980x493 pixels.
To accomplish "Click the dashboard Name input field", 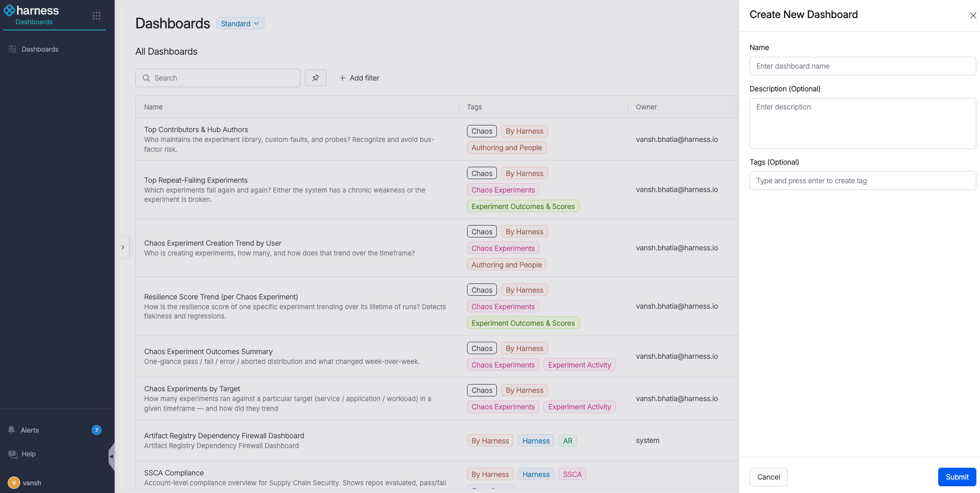I will coord(863,66).
